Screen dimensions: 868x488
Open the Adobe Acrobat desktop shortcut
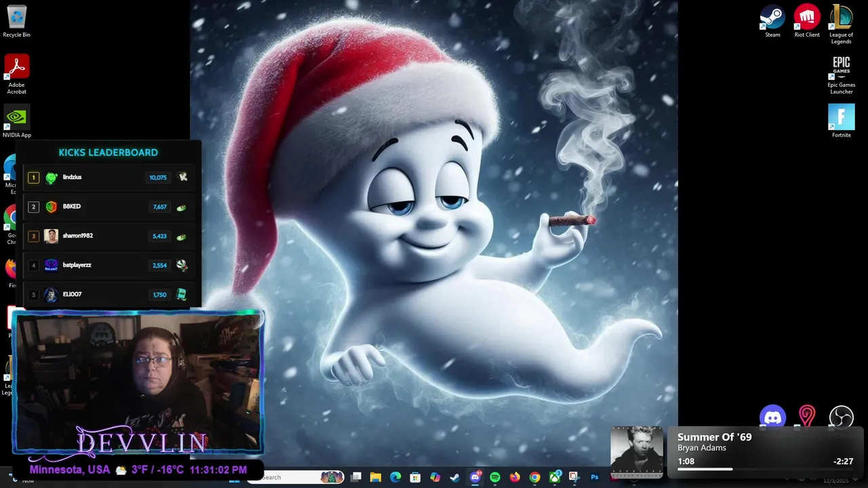pyautogui.click(x=16, y=74)
